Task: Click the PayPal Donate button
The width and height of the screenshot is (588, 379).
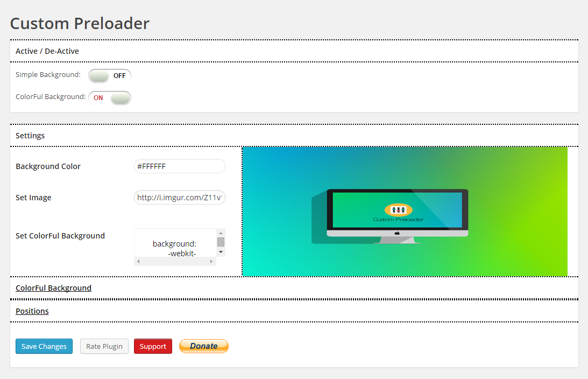Action: pos(204,346)
